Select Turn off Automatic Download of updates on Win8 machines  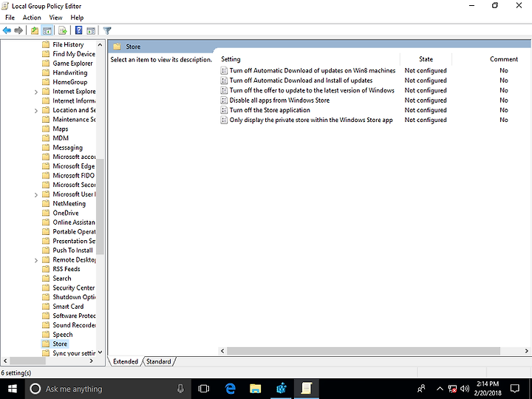(312, 70)
